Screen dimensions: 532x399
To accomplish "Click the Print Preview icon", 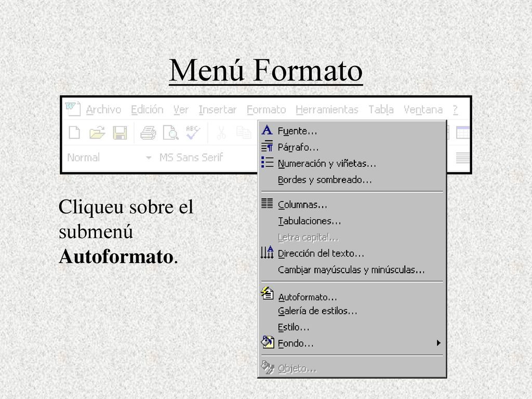I will tap(170, 132).
